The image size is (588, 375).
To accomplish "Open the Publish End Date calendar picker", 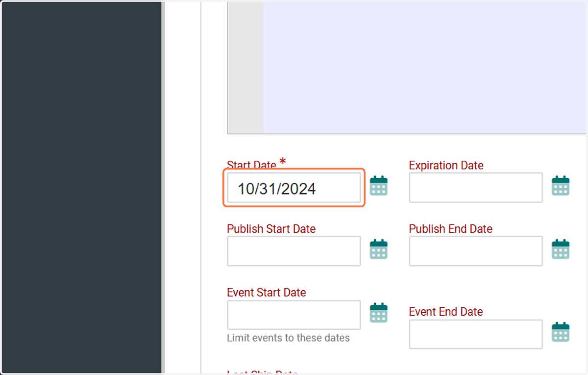I will [561, 249].
